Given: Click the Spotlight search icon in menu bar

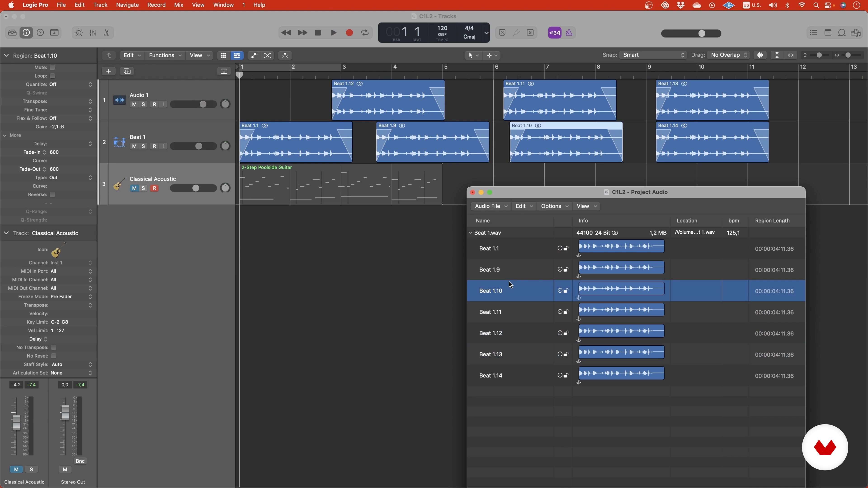Looking at the screenshot, I should 816,5.
